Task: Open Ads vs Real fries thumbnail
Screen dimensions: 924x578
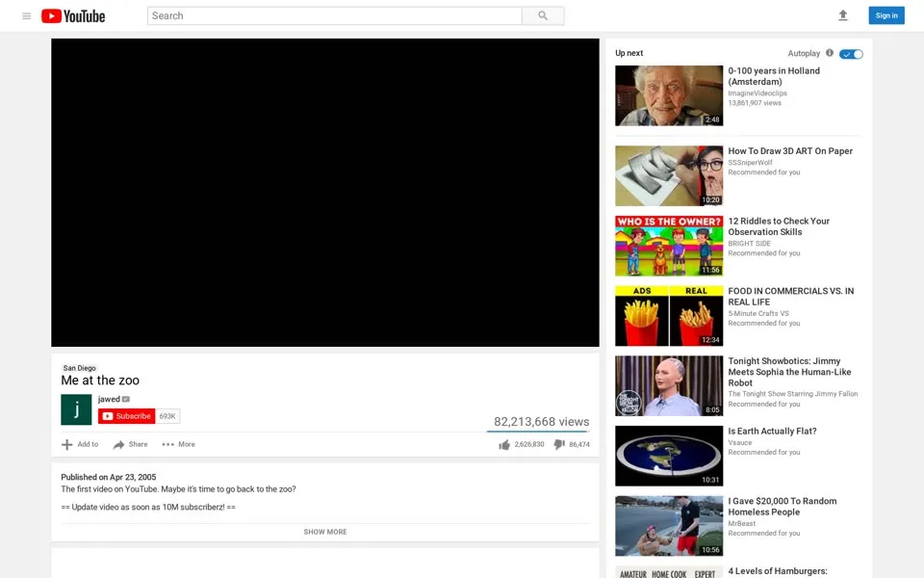Action: point(669,316)
